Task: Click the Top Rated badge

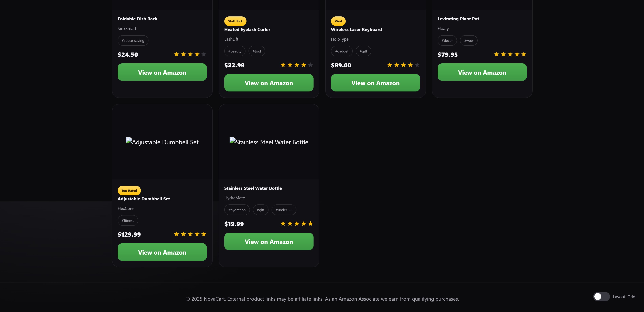Action: point(129,191)
